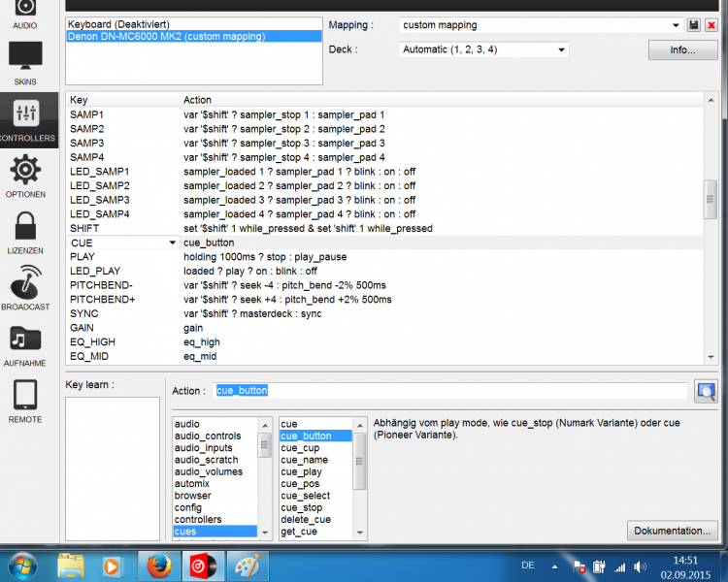728x582 pixels.
Task: Open the CUE key dropdown arrow
Action: pos(173,242)
